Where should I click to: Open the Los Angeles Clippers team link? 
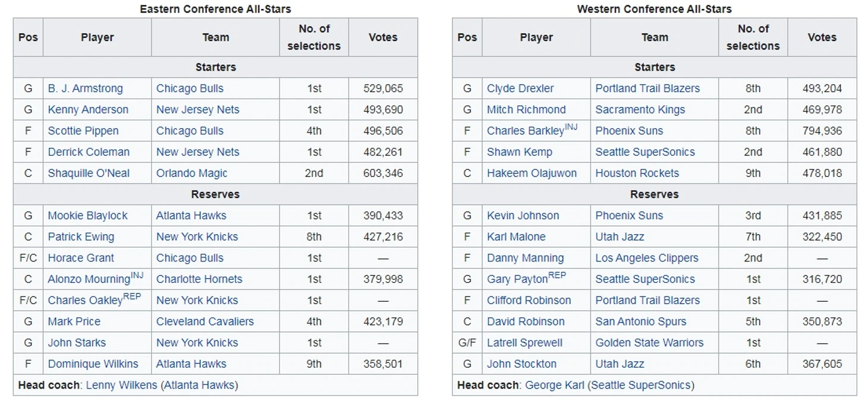point(647,258)
